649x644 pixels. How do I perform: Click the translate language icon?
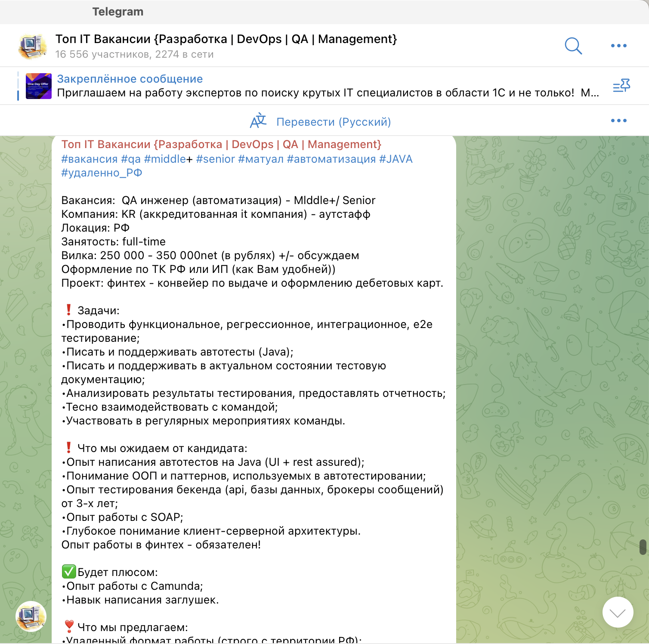(x=258, y=121)
